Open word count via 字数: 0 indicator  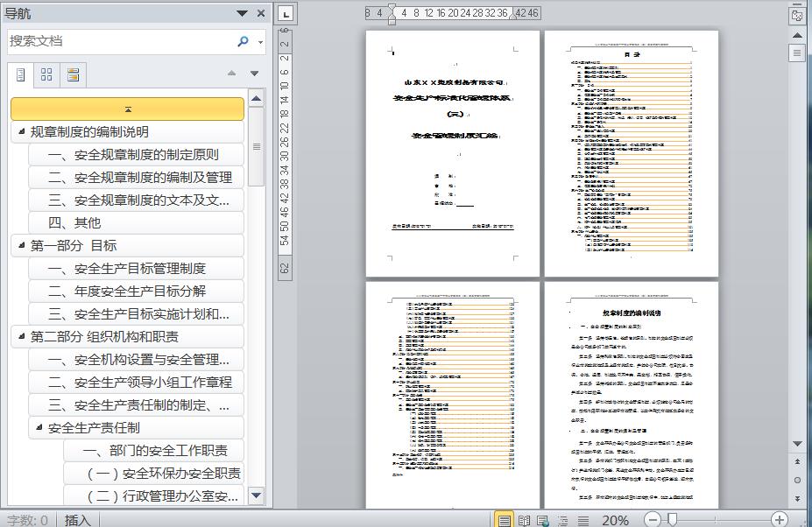(23, 518)
